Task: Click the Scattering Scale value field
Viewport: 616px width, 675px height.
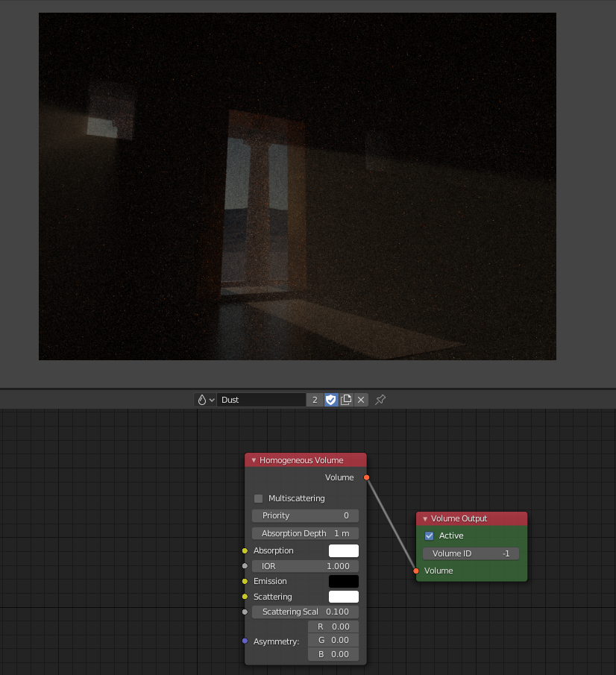Action: click(305, 612)
